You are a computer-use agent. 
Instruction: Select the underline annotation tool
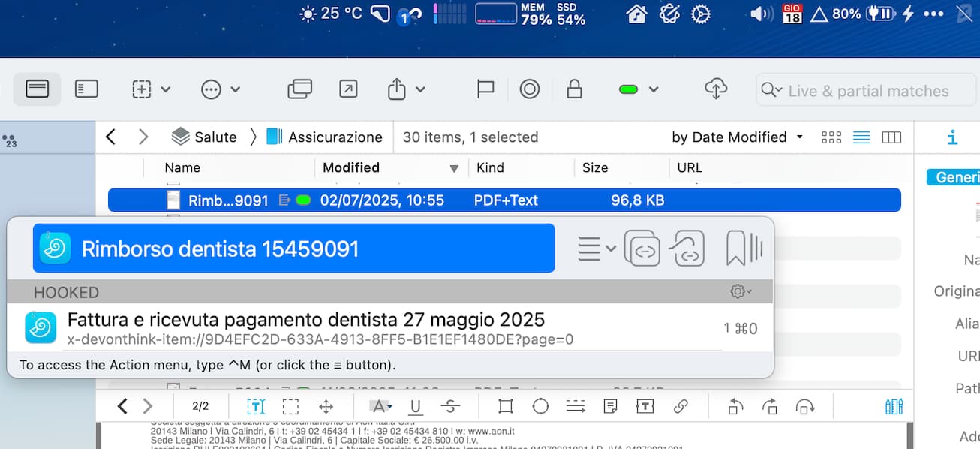(415, 407)
